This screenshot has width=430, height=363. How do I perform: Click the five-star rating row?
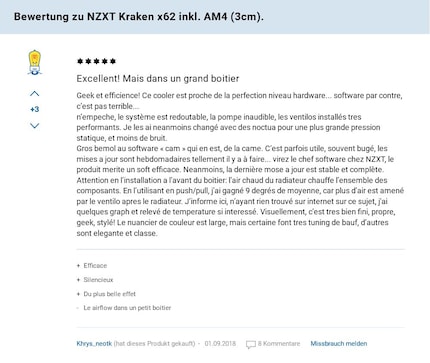point(96,61)
